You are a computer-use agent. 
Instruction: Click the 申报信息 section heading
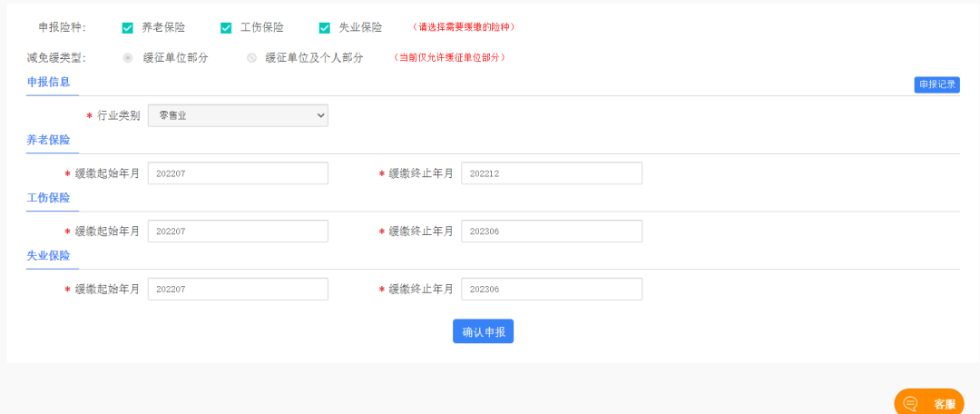[x=49, y=82]
